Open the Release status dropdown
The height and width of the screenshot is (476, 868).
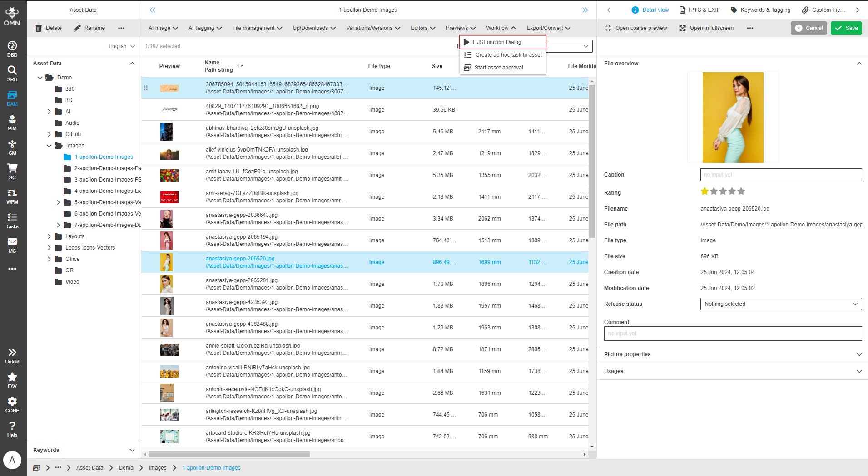(x=780, y=304)
